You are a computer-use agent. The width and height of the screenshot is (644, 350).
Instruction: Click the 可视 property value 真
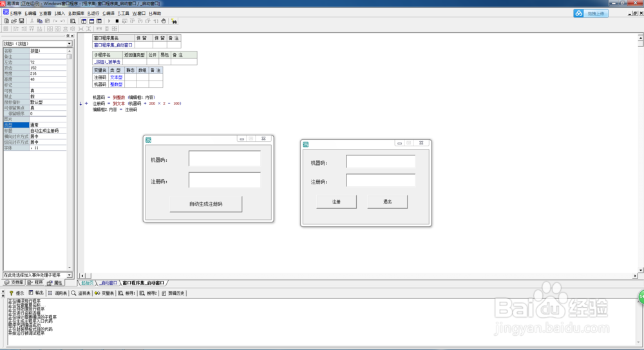(48, 90)
